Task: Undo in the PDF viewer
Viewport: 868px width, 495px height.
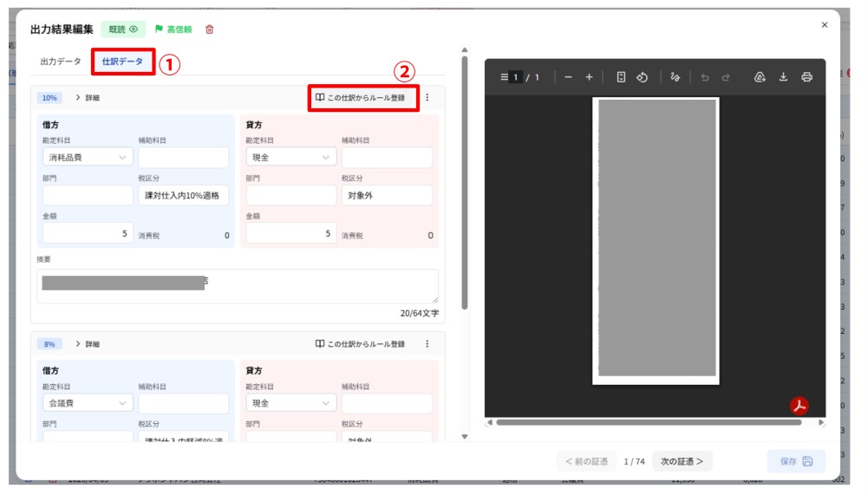Action: tap(705, 77)
